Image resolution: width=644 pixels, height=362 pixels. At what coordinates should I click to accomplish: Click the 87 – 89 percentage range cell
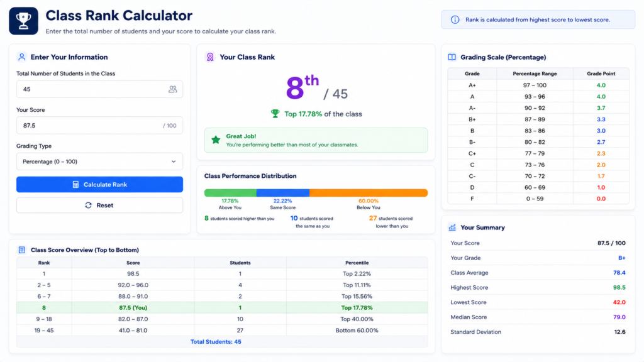(x=535, y=119)
